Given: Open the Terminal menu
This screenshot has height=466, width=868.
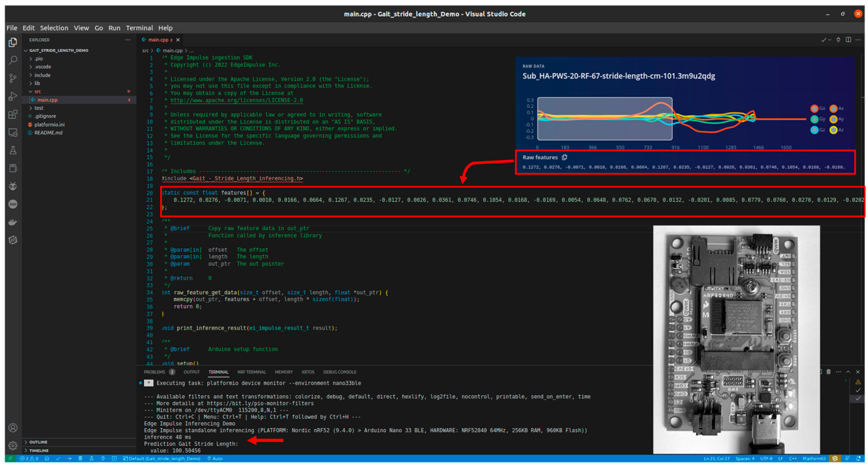Looking at the screenshot, I should [x=139, y=28].
